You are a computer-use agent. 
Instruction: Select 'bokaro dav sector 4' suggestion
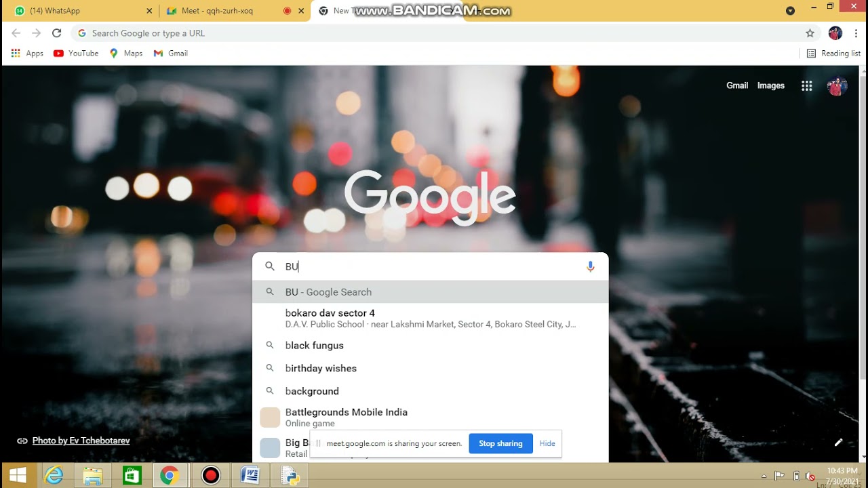click(431, 319)
